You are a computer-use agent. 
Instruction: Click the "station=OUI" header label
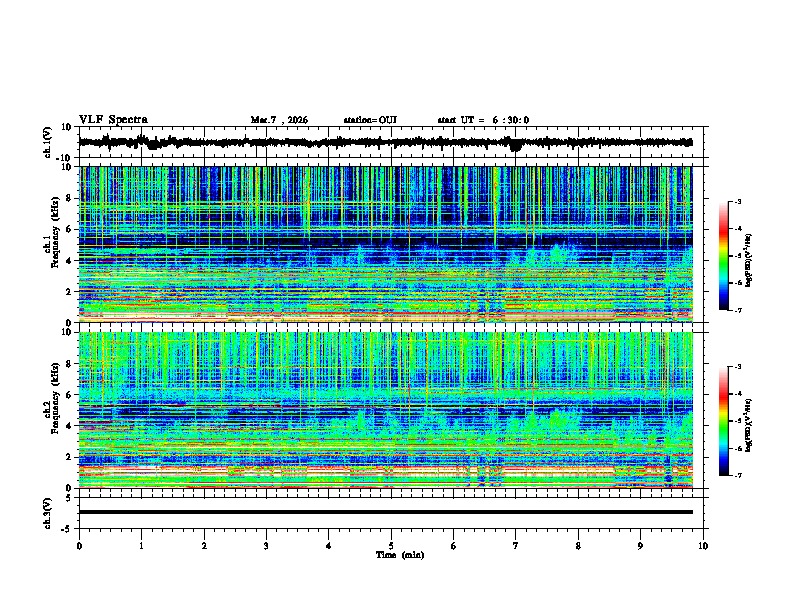[x=370, y=120]
